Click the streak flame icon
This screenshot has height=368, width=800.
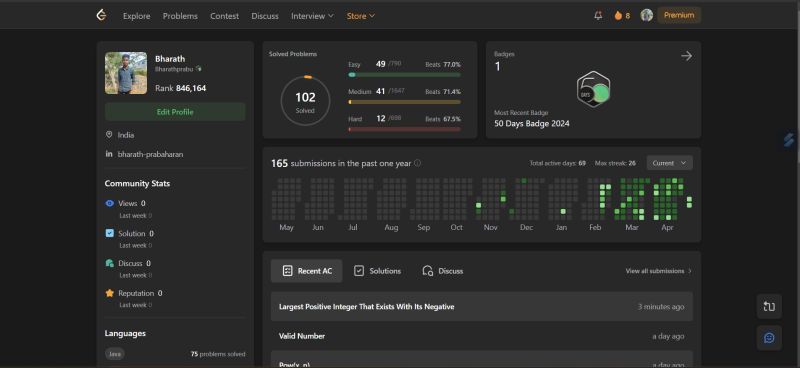pos(618,16)
